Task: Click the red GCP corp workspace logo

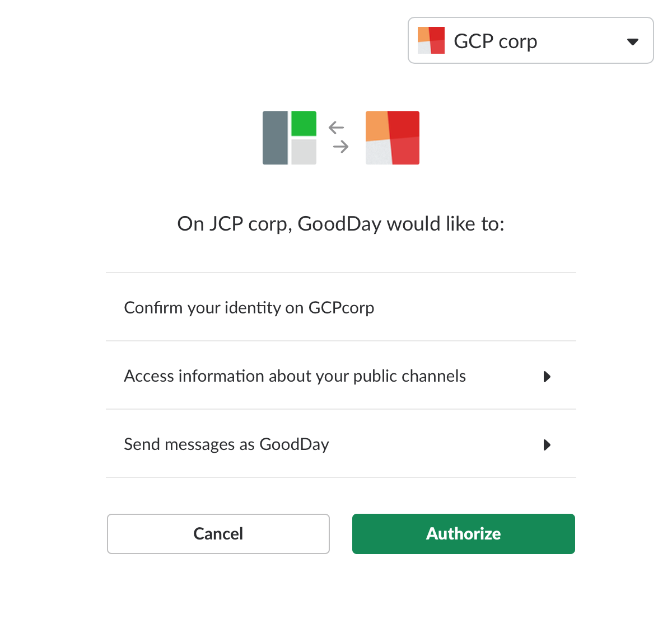Action: click(393, 138)
